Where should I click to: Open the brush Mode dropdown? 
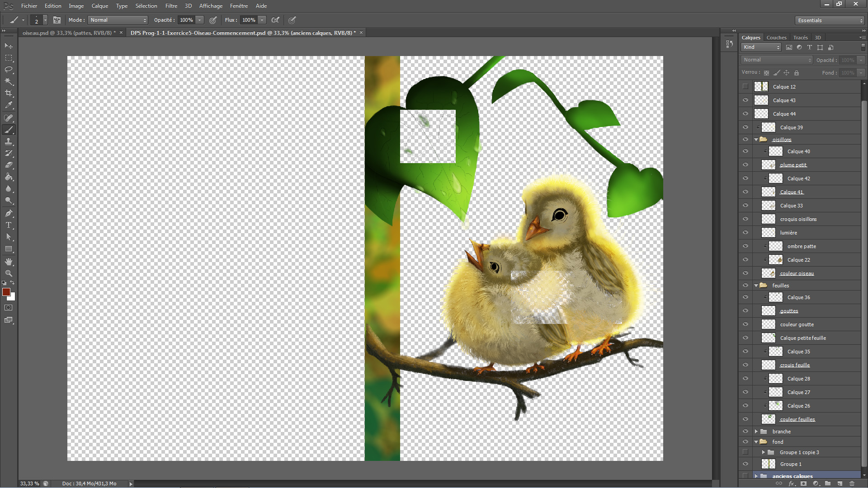(118, 20)
